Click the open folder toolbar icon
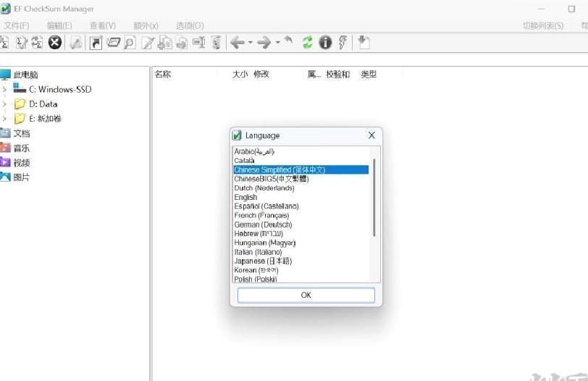Screen dimensions: 588x381 point(113,43)
